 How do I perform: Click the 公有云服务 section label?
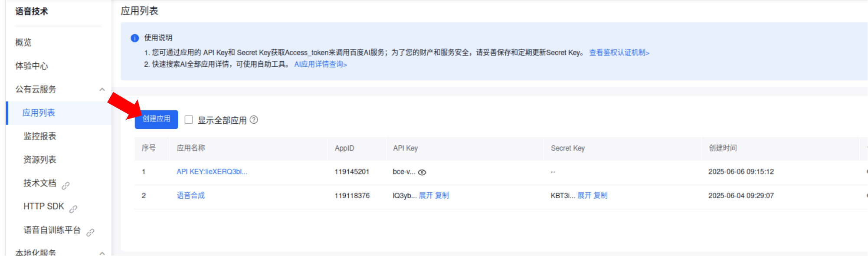[x=36, y=89]
